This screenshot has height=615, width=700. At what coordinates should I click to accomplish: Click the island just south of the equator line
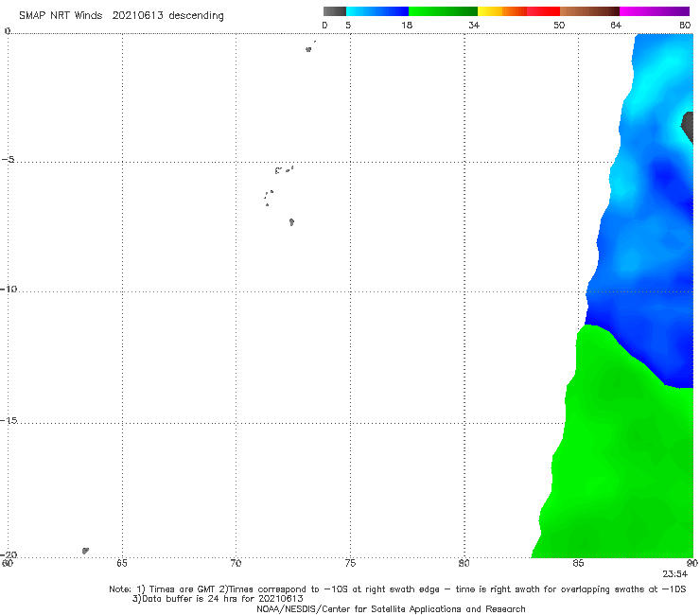pos(308,49)
